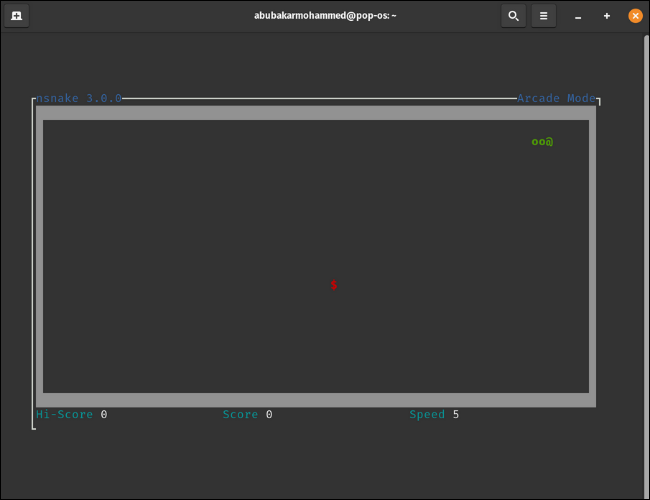The height and width of the screenshot is (500, 650).
Task: Click the bottom gray wall of game board
Action: (x=315, y=400)
